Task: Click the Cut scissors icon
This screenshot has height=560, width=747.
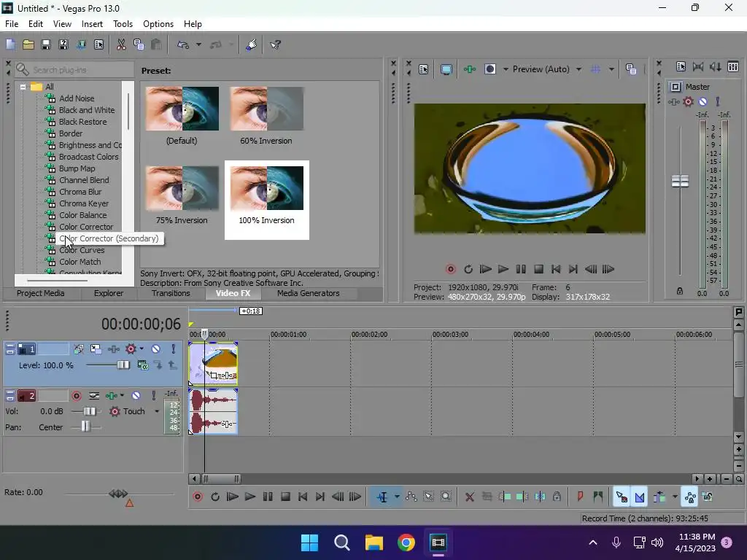Action: click(x=121, y=44)
